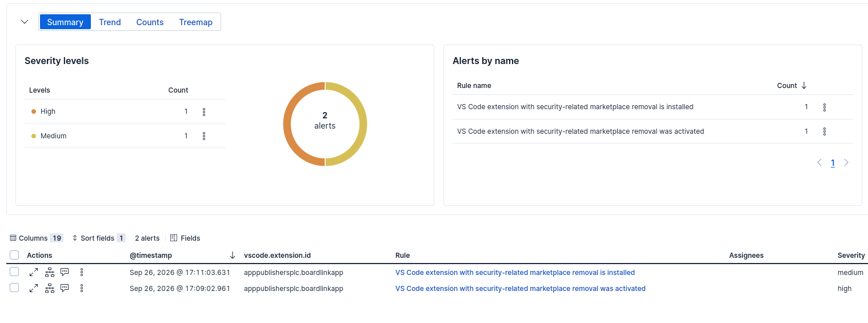868x323 pixels.
Task: Collapse the summary panel with the chevron
Action: tap(25, 22)
